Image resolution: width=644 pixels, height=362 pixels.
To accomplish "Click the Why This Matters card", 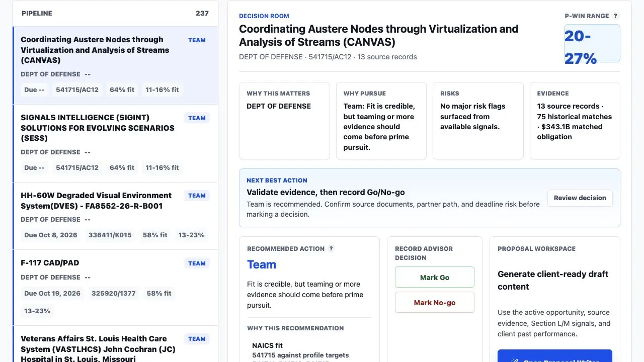I will pyautogui.click(x=284, y=121).
